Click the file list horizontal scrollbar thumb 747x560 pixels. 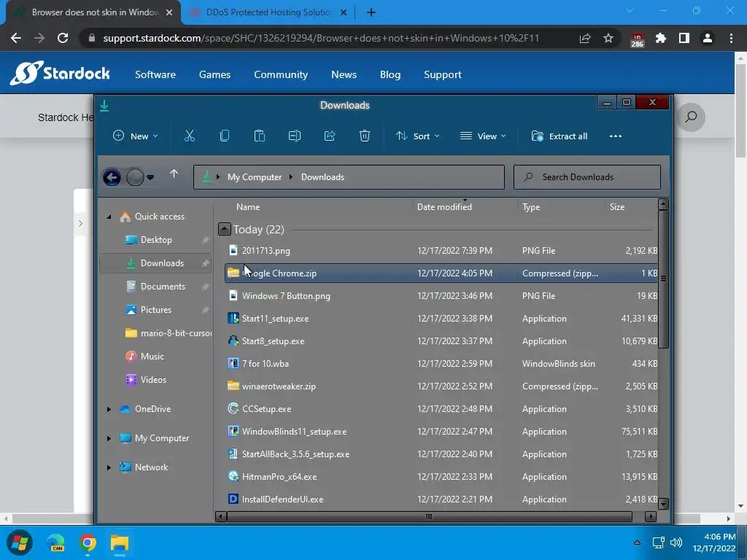point(429,517)
